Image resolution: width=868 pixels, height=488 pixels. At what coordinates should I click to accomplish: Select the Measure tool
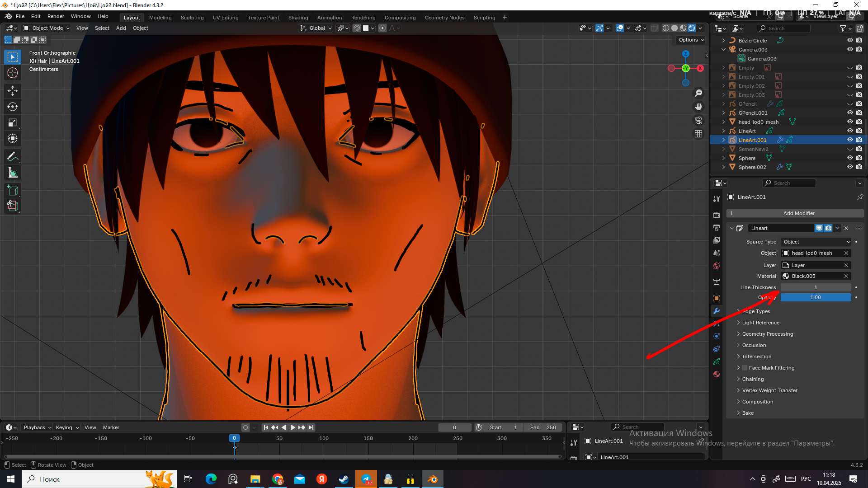[x=13, y=173]
